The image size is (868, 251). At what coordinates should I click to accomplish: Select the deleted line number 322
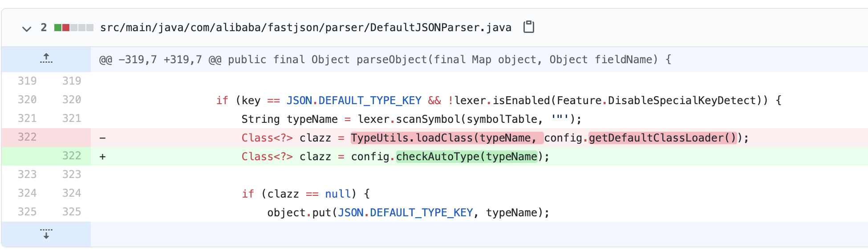pyautogui.click(x=27, y=137)
